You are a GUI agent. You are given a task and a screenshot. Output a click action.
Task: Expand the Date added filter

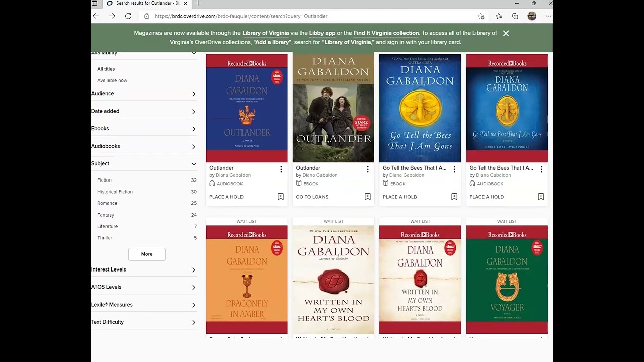point(143,111)
